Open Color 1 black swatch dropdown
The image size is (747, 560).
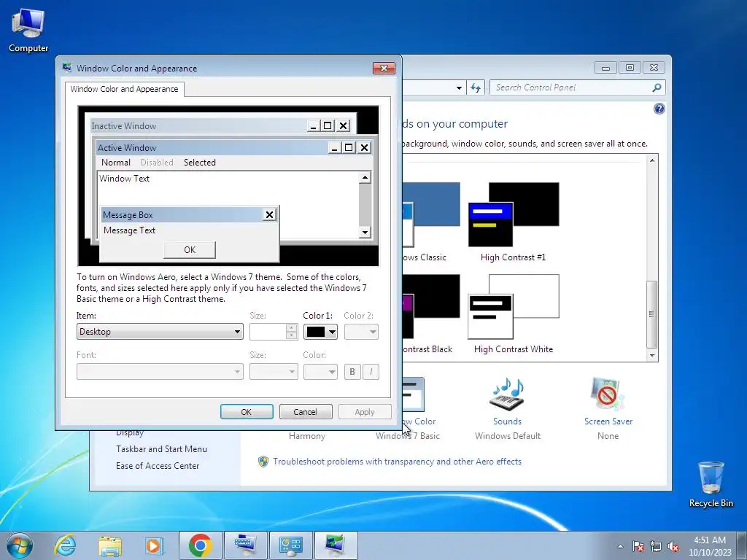coord(320,332)
